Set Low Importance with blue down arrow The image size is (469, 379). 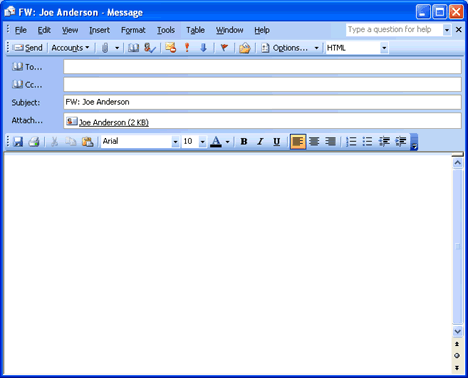(203, 48)
